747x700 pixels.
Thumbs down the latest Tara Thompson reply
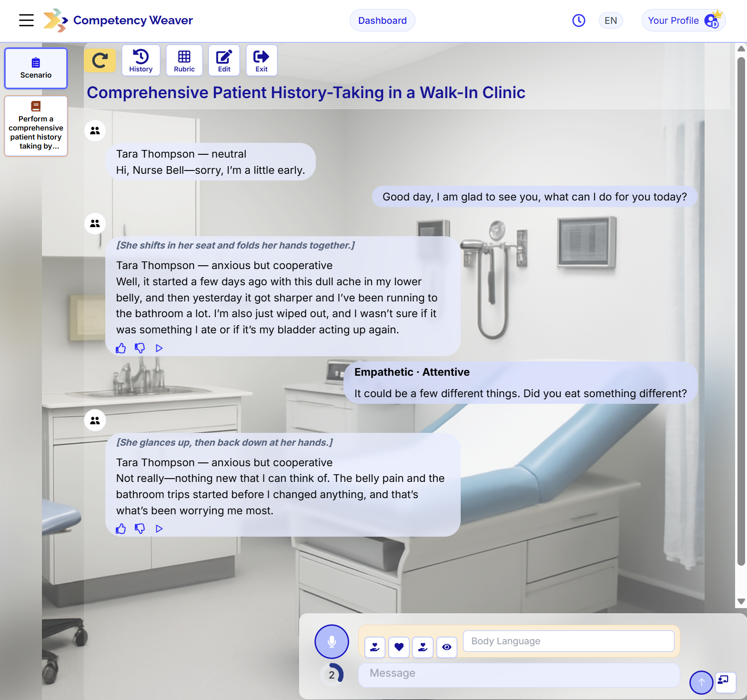point(140,529)
